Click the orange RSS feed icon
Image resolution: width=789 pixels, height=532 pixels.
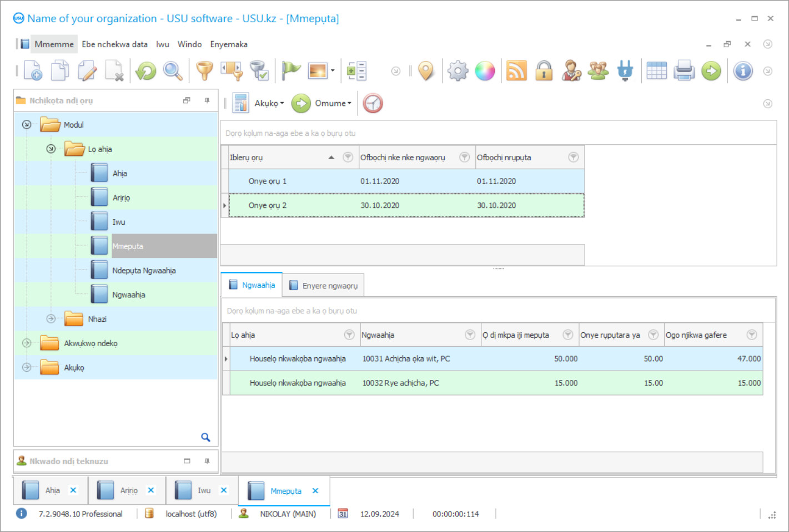click(516, 70)
